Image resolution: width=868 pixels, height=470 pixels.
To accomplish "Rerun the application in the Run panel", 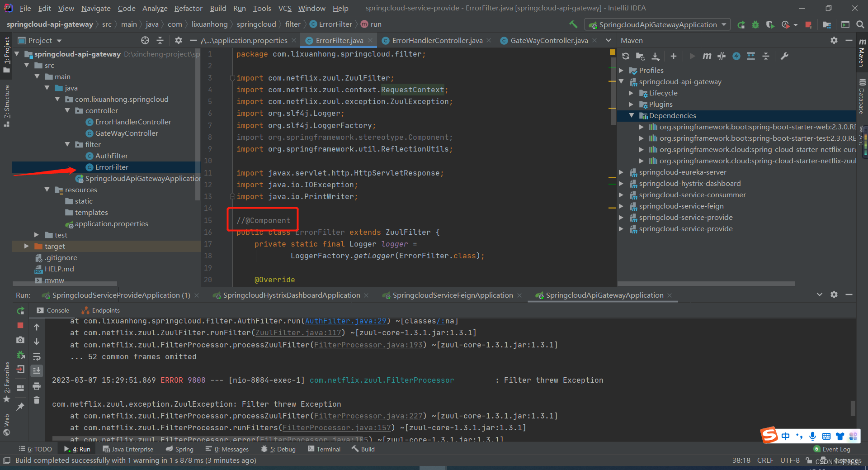I will coord(20,311).
